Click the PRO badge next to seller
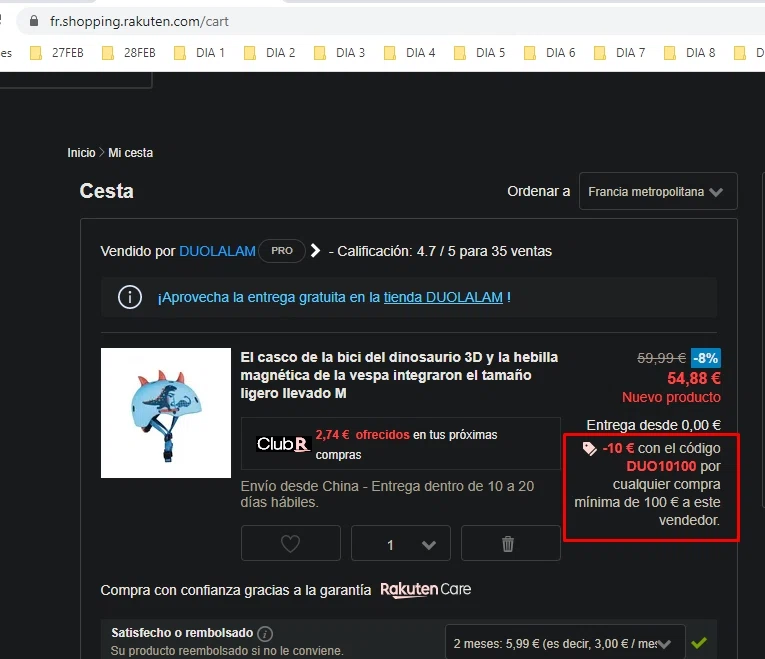The width and height of the screenshot is (765, 659). (282, 251)
